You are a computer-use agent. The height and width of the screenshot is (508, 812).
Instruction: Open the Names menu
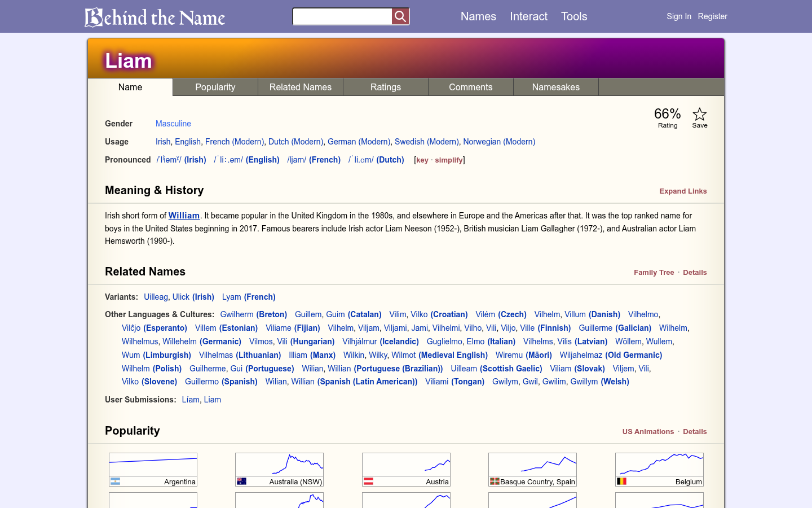pos(478,16)
